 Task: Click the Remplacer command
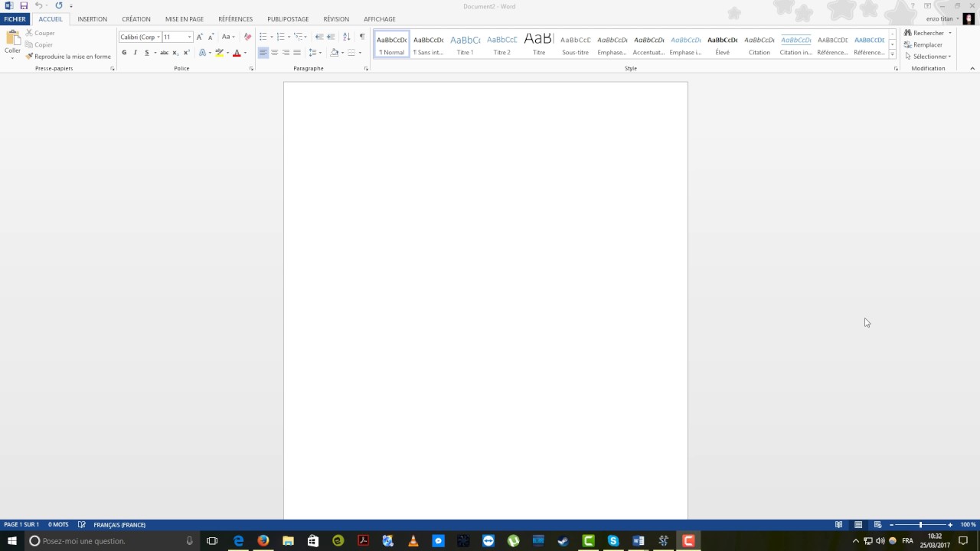tap(926, 44)
